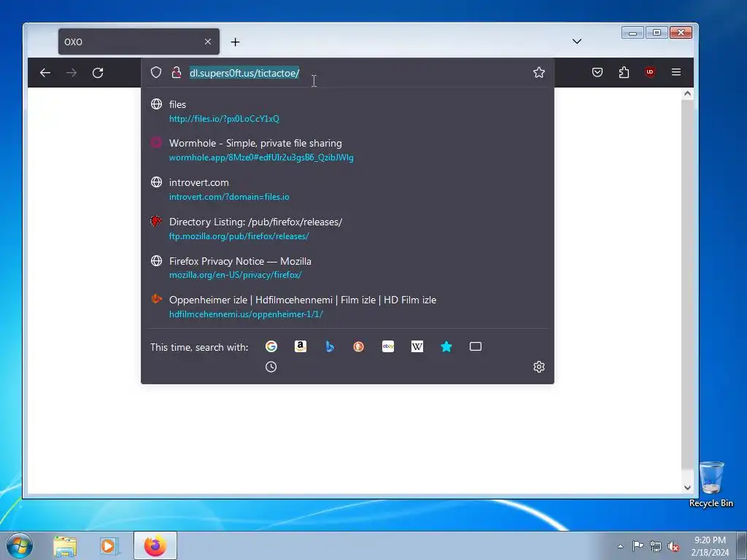Open the Recycle Bin desktop icon
The image size is (747, 560).
[x=711, y=484]
